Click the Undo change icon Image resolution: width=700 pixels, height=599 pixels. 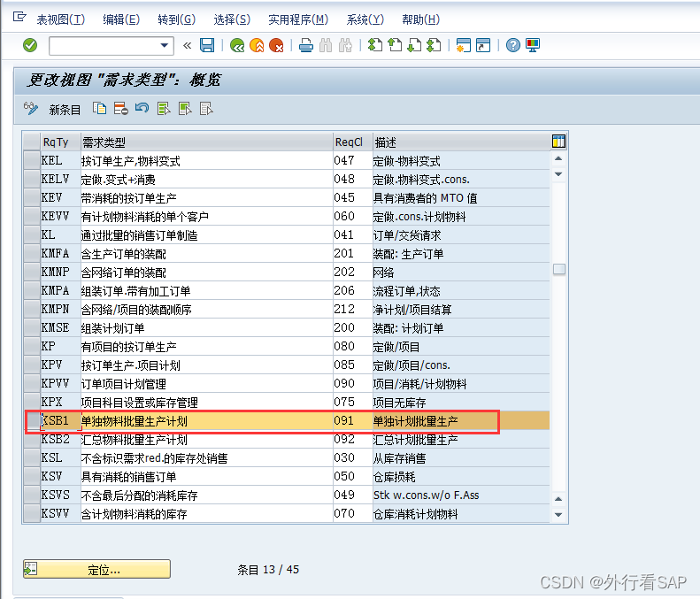[142, 109]
